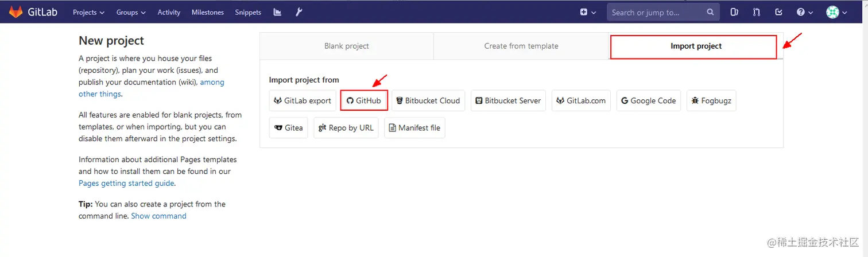Image resolution: width=868 pixels, height=257 pixels.
Task: Click the GitLab fox logo
Action: point(15,11)
